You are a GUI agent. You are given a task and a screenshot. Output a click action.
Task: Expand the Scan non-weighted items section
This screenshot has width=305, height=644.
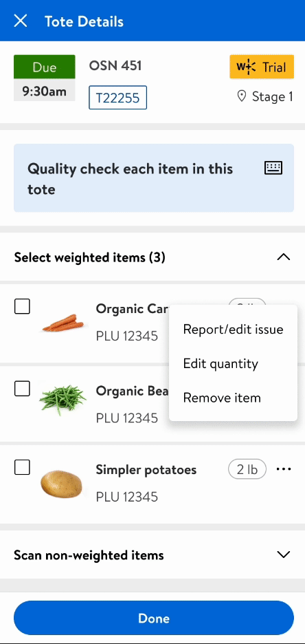(284, 555)
